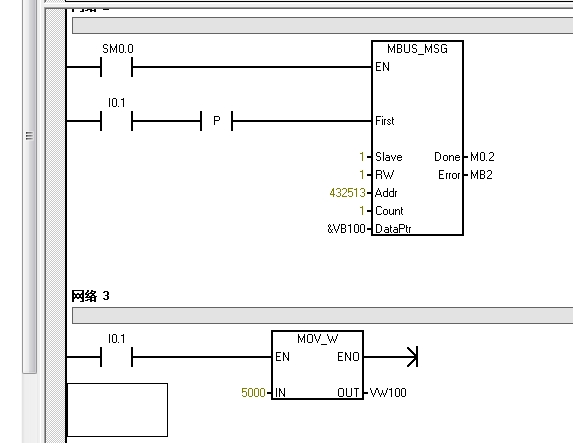Click the network 3 comment bar
The width and height of the screenshot is (573, 443).
click(x=322, y=315)
